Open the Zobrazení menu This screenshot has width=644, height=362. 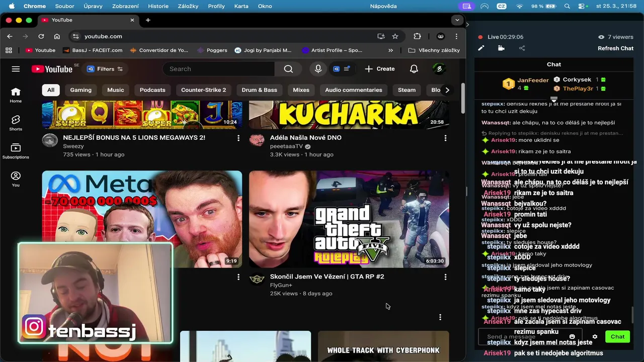point(126,6)
